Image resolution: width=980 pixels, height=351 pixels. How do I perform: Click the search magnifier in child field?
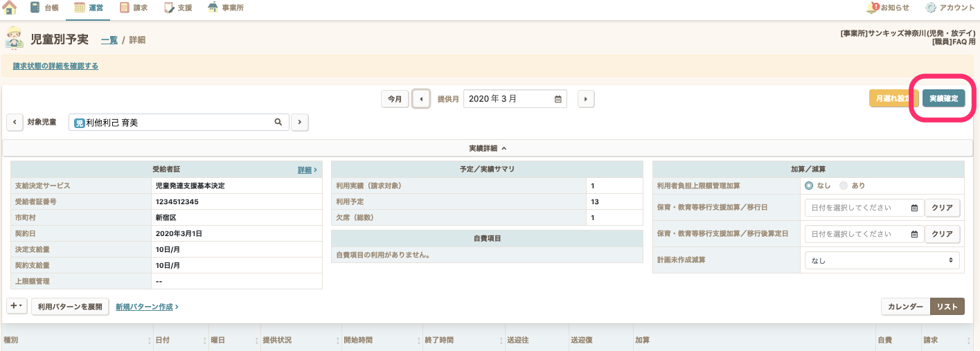(278, 123)
